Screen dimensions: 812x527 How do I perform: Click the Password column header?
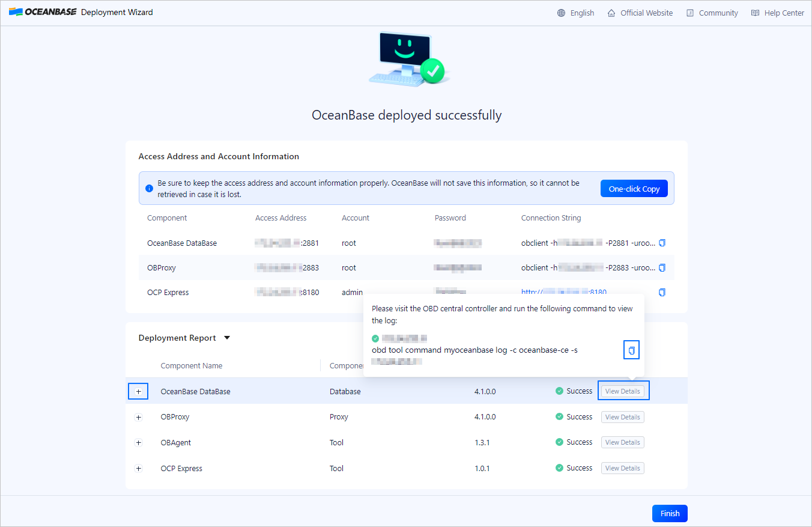450,218
